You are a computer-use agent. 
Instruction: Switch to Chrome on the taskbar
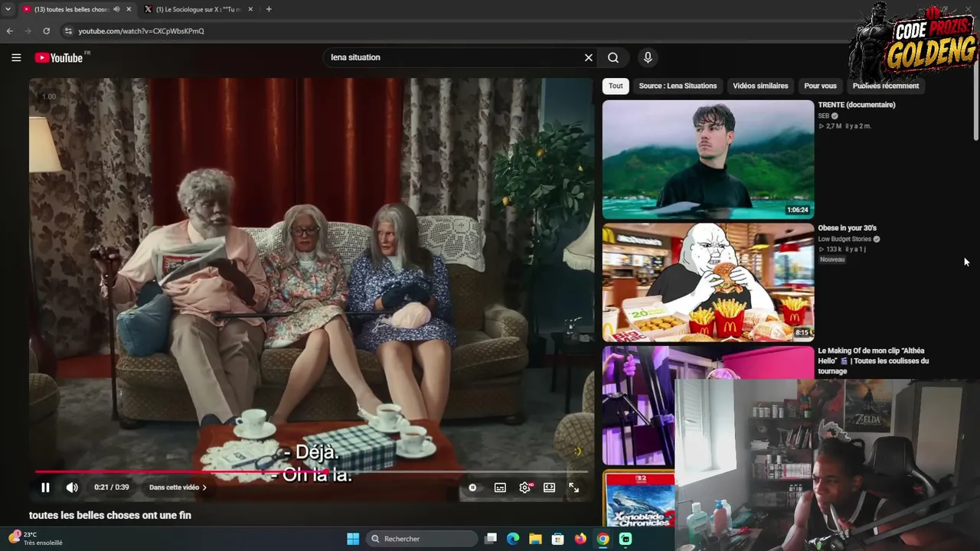(603, 539)
